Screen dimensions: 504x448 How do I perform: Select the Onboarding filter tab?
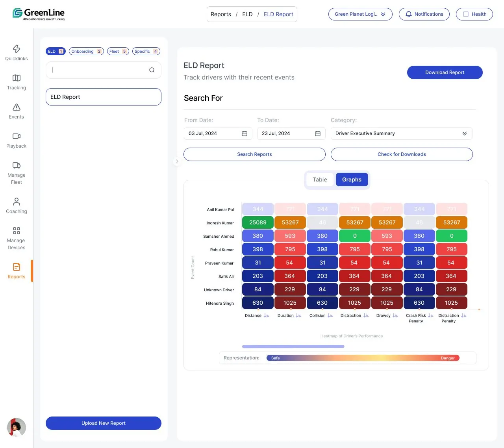coord(86,51)
